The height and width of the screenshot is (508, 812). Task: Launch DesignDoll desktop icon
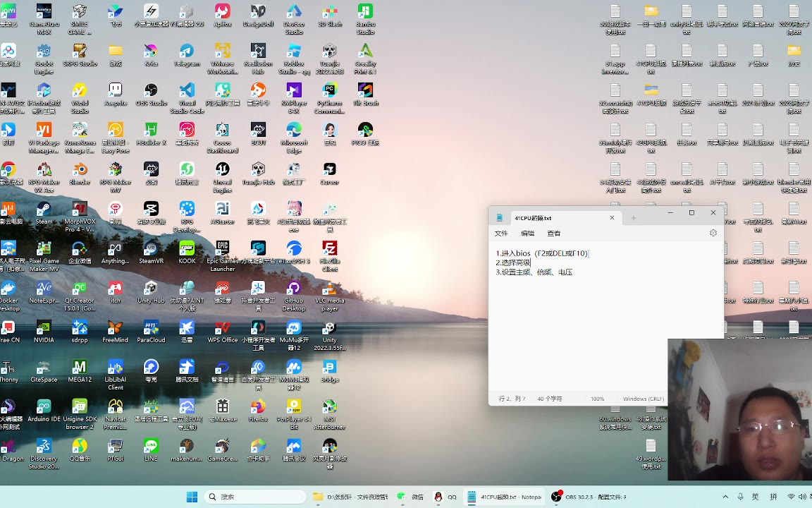click(258, 16)
